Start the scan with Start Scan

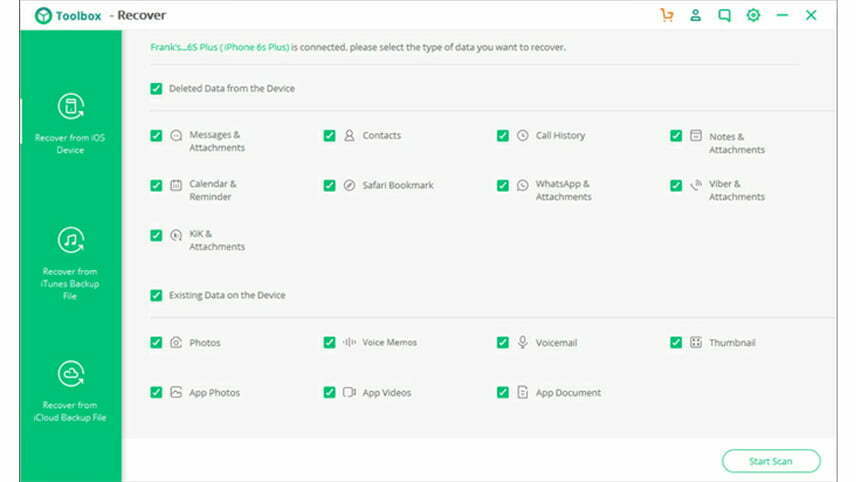pos(771,461)
